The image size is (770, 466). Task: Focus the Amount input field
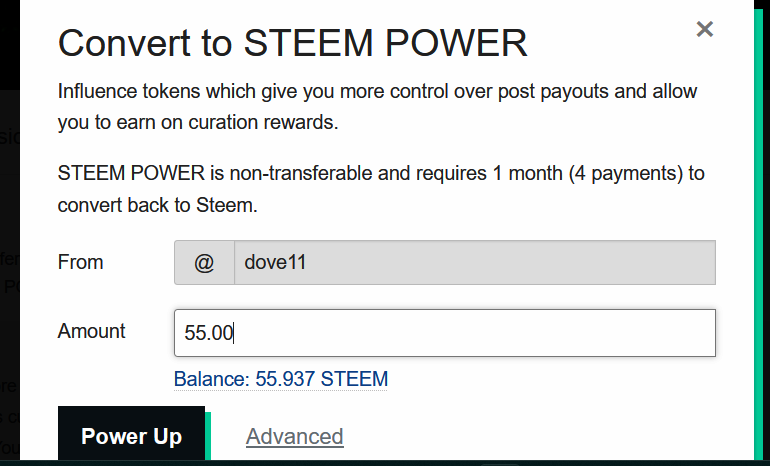444,333
